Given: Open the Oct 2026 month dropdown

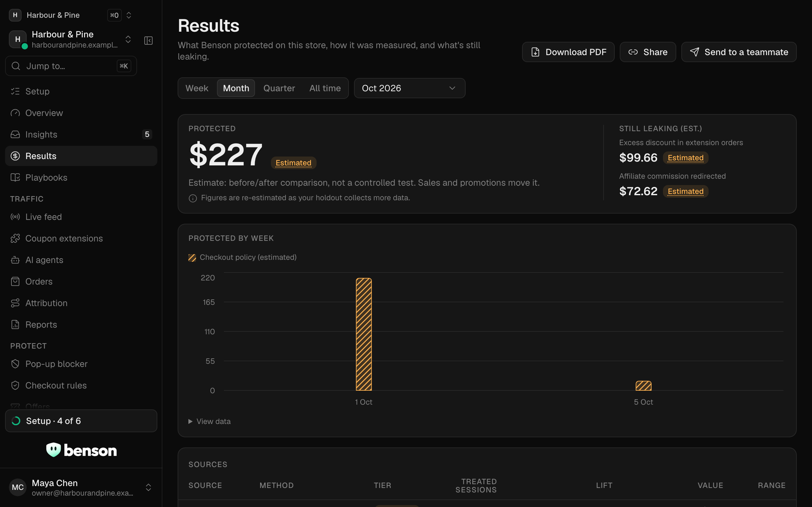Looking at the screenshot, I should click(x=409, y=88).
